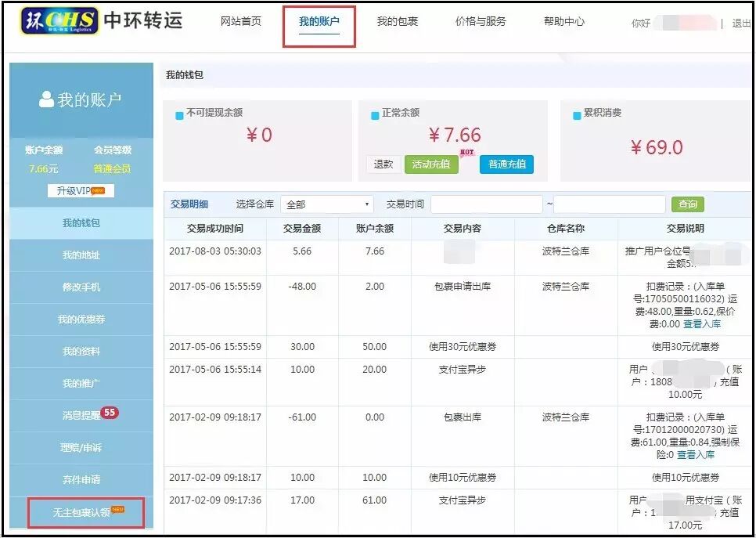
Task: Click the 交易明细 section label
Action: point(189,204)
